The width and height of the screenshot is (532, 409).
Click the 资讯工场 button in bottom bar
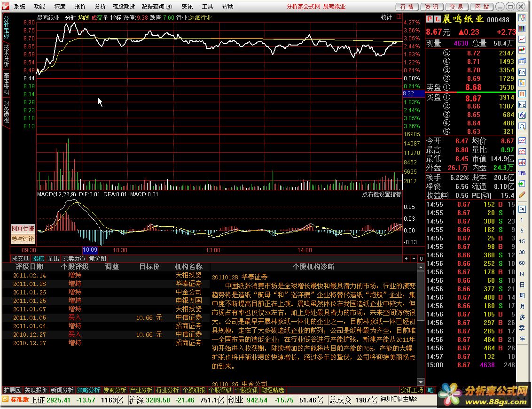pyautogui.click(x=412, y=390)
